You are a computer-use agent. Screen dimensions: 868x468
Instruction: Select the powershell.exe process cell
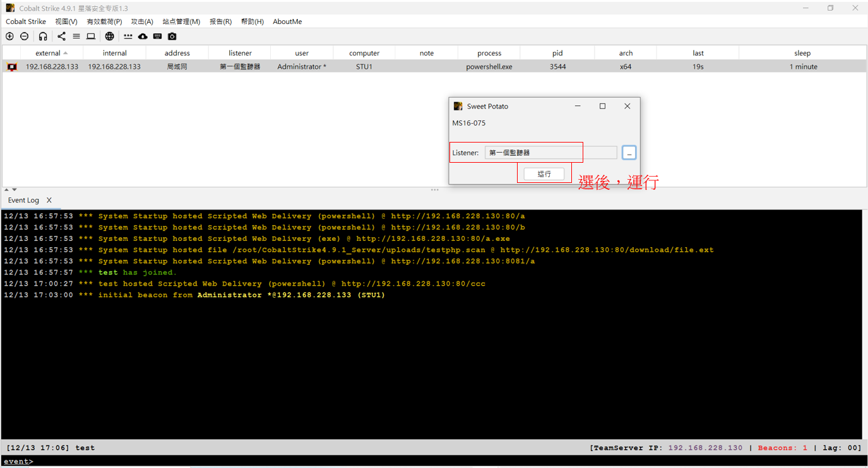click(x=489, y=66)
